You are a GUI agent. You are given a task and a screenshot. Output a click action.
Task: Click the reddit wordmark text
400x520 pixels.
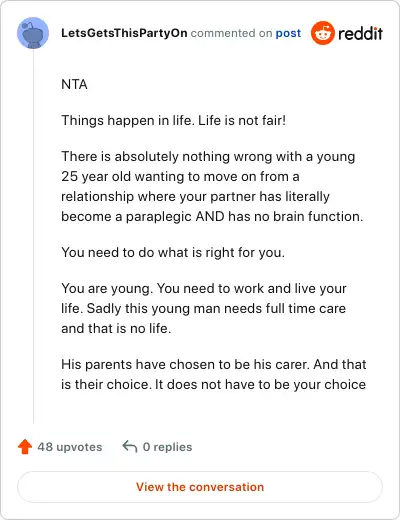coord(360,33)
